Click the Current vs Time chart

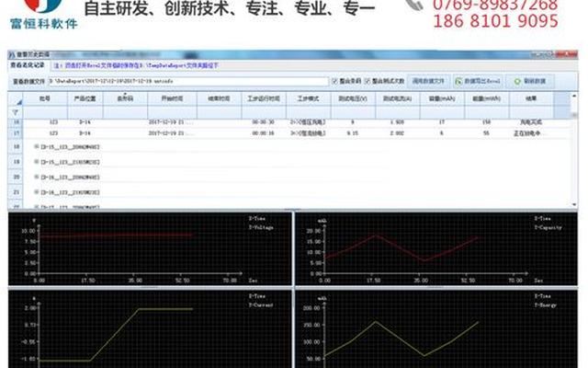point(150,329)
